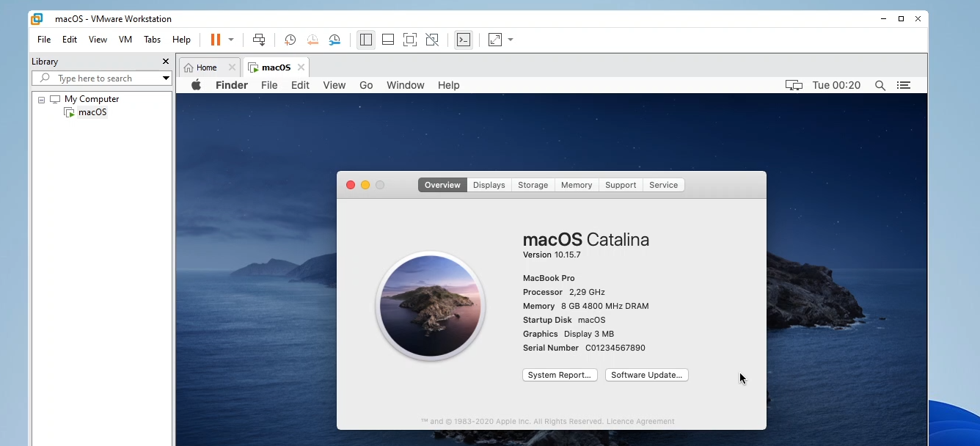Open the stretch guest dropdown arrow
This screenshot has width=980, height=446.
[511, 40]
